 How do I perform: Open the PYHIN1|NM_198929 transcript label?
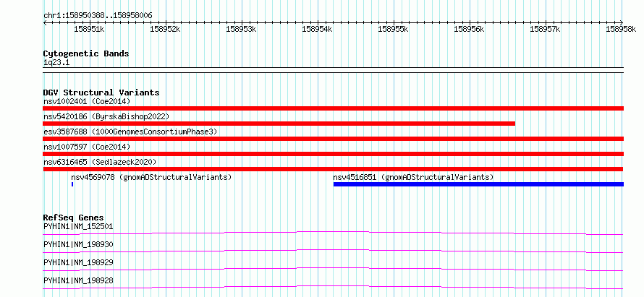(x=78, y=262)
